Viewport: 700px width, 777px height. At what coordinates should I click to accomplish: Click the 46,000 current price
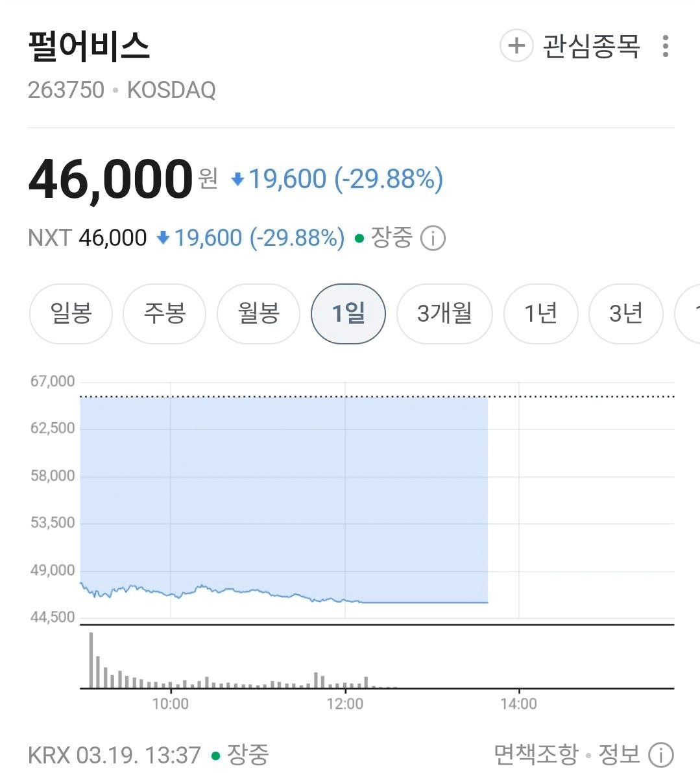[110, 179]
